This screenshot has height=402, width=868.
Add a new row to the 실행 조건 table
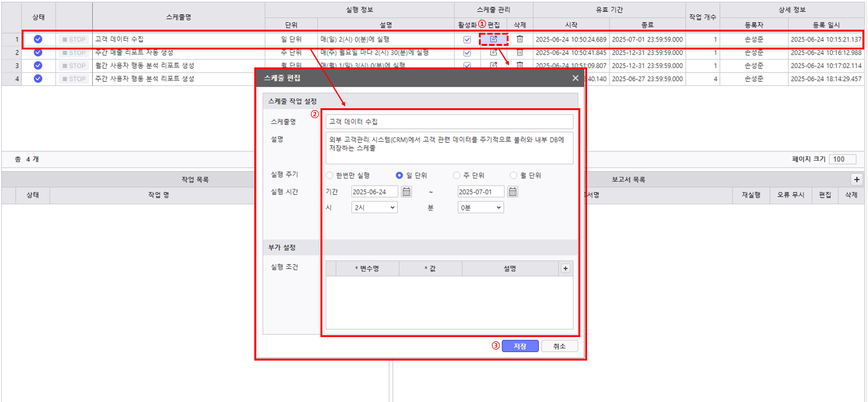point(565,268)
